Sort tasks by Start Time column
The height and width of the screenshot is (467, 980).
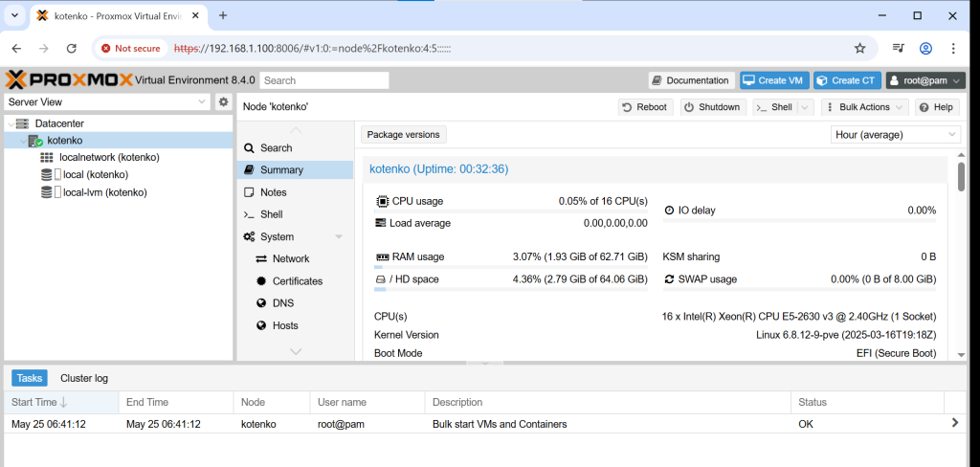click(x=61, y=402)
